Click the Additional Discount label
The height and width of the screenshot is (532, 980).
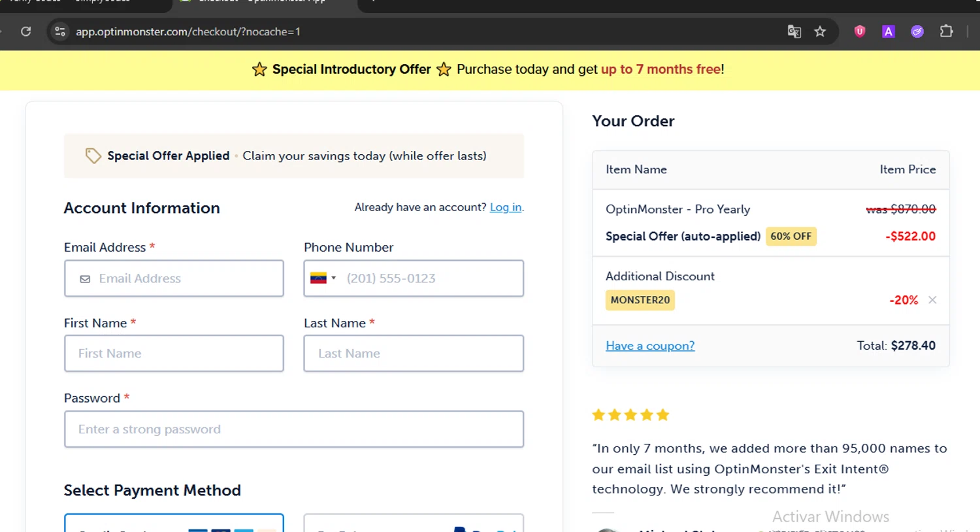pos(660,276)
